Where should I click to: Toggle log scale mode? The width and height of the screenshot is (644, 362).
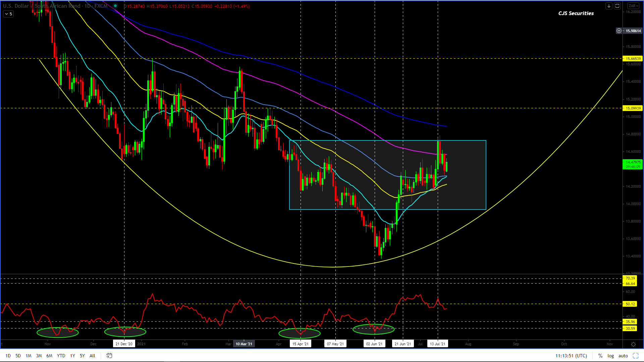pos(610,356)
